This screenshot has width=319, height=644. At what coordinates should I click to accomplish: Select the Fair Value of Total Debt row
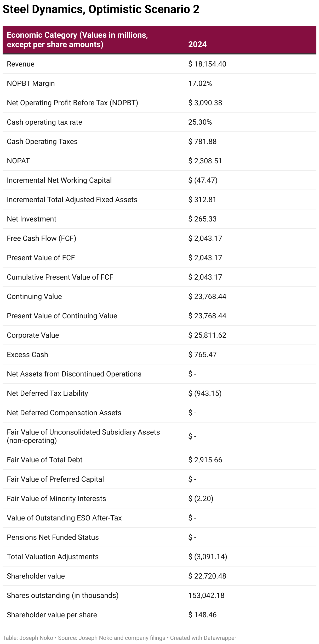click(x=160, y=460)
